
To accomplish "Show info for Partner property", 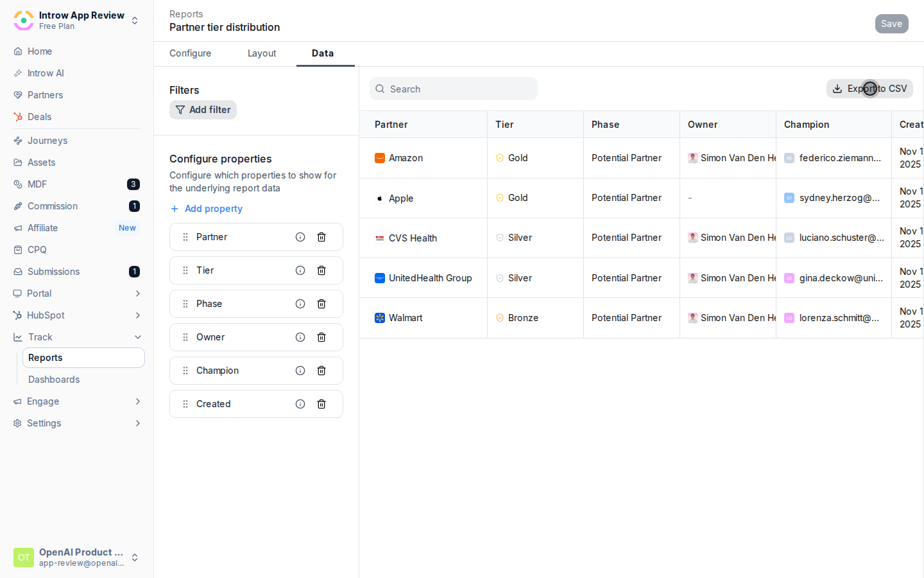I will click(300, 237).
